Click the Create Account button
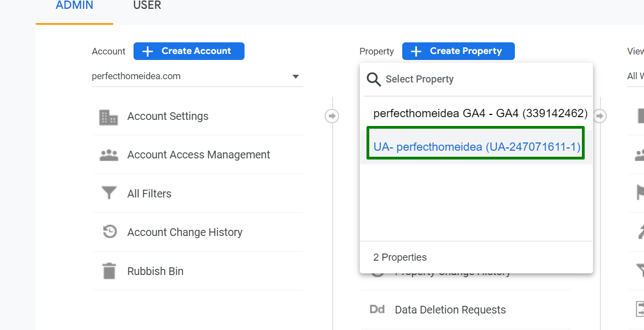The width and height of the screenshot is (644, 330). (x=189, y=51)
